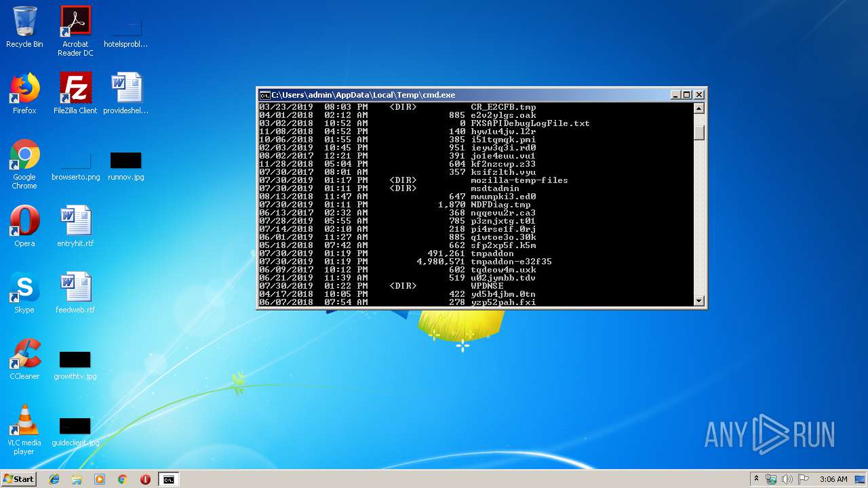868x488 pixels.
Task: Click u02jymbb.tdv file entry
Action: point(503,278)
